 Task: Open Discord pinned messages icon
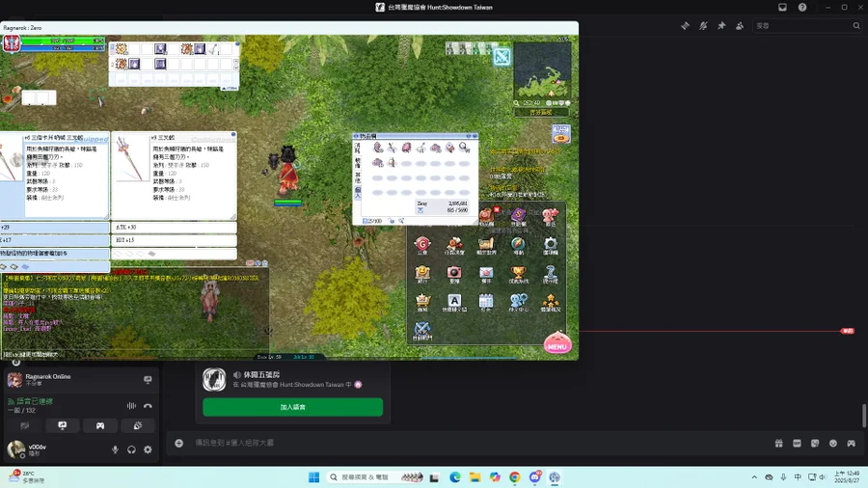[721, 25]
